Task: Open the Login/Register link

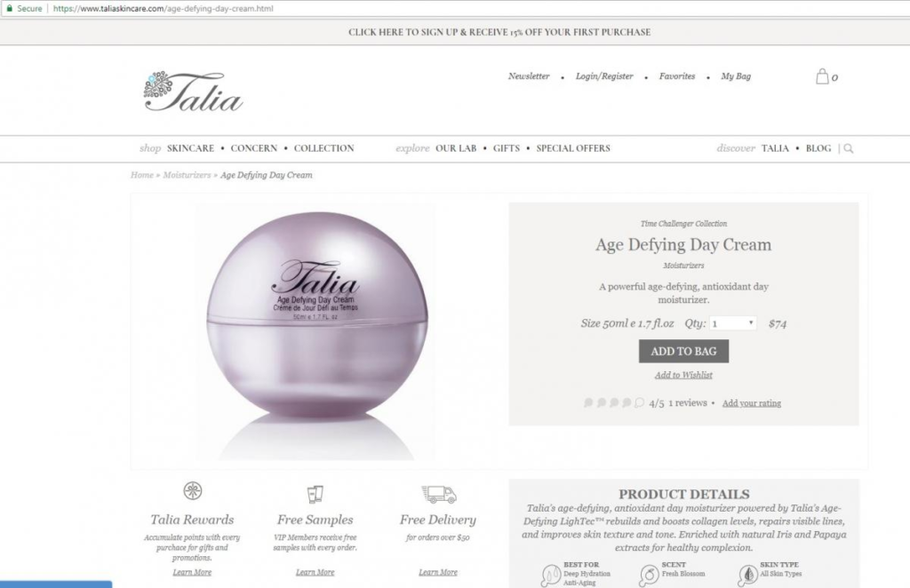Action: (604, 76)
